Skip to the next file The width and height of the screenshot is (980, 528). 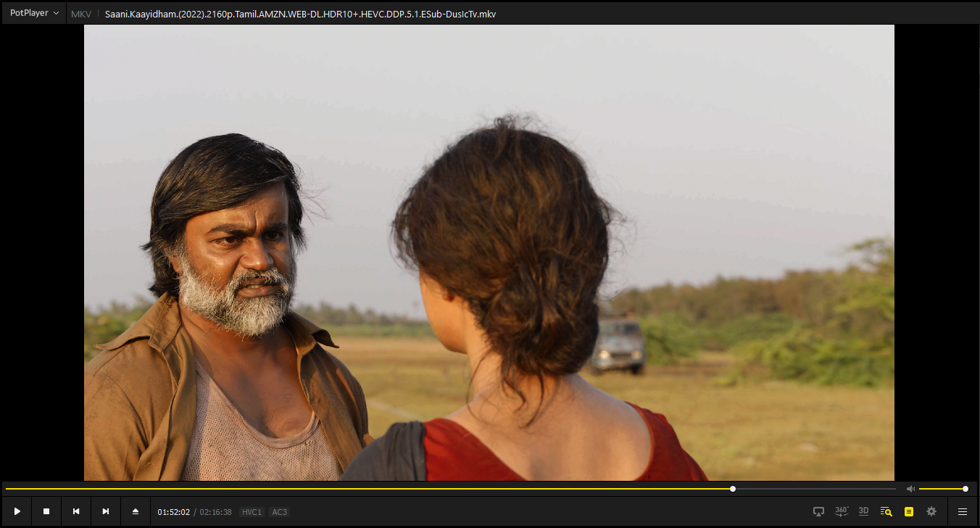point(106,511)
